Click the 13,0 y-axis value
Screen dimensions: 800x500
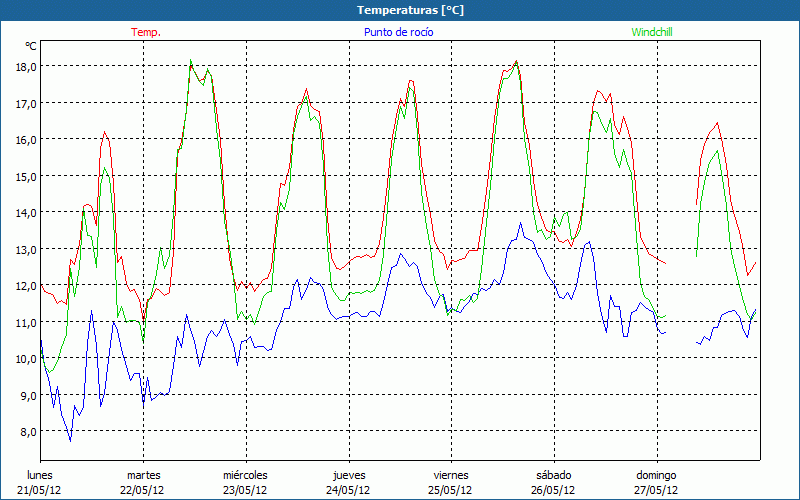[25, 249]
